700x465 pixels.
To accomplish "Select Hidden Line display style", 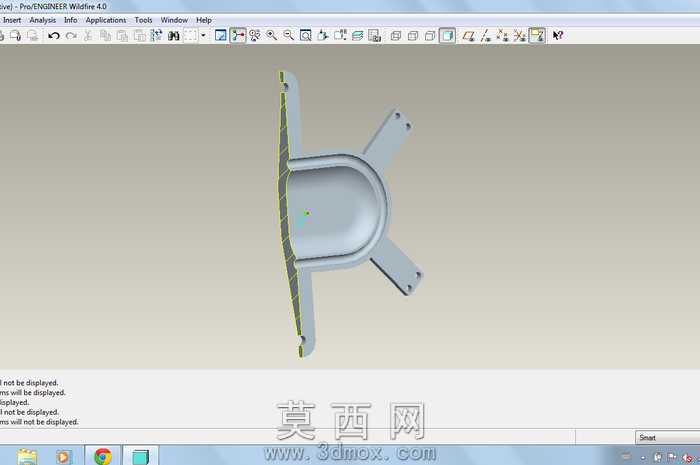I will (x=413, y=36).
